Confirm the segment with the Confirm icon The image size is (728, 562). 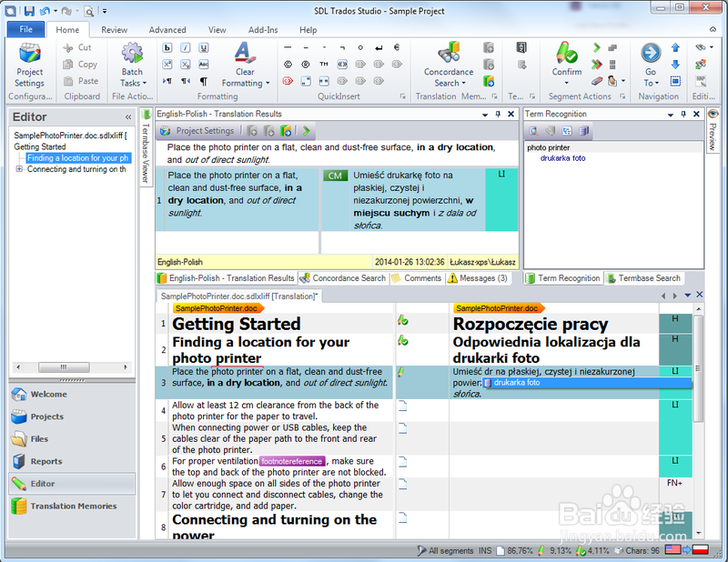(566, 60)
